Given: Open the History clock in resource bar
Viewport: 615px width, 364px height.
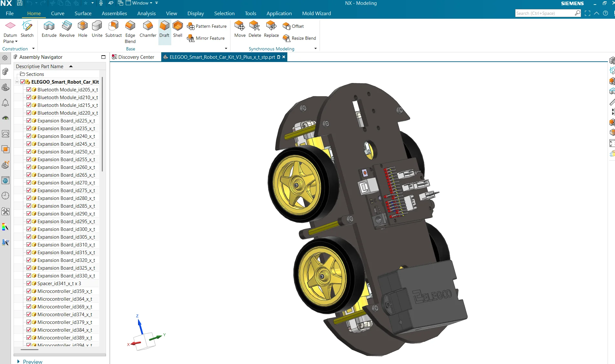Looking at the screenshot, I should 5,195.
